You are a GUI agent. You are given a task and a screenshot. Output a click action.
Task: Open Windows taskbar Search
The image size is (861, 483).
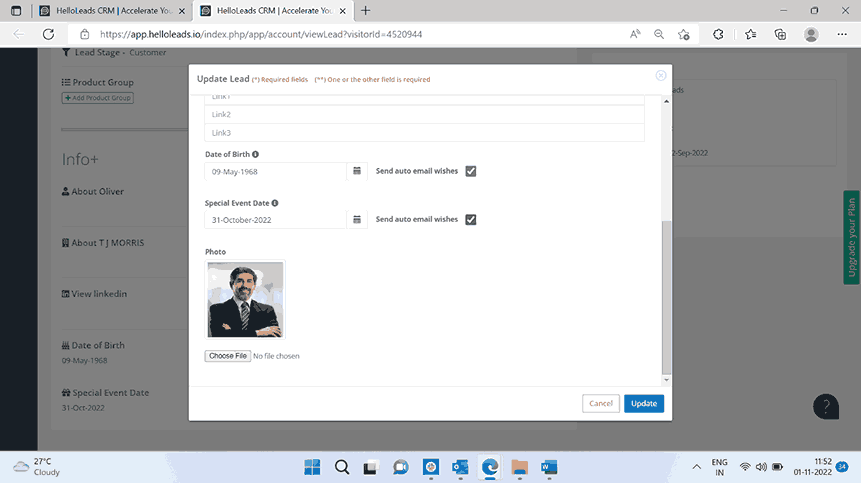click(342, 467)
